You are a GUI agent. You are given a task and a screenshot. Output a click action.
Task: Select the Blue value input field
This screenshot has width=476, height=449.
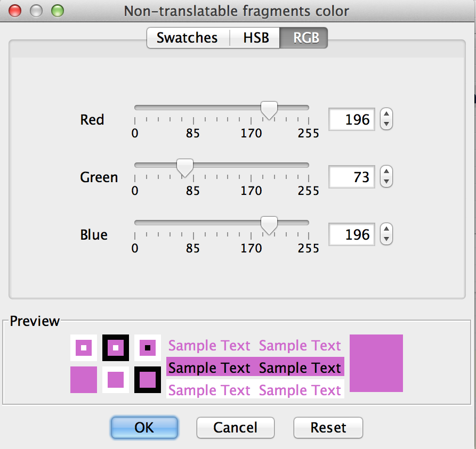point(352,234)
